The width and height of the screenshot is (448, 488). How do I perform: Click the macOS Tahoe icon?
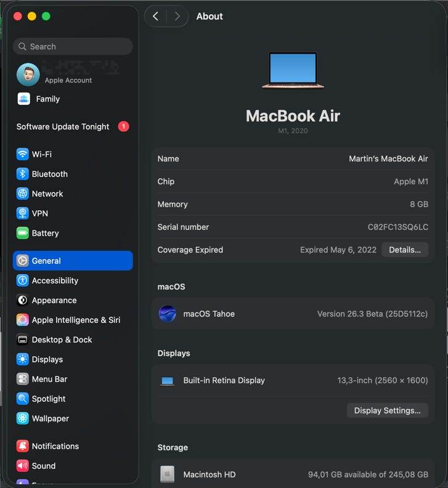pyautogui.click(x=168, y=314)
